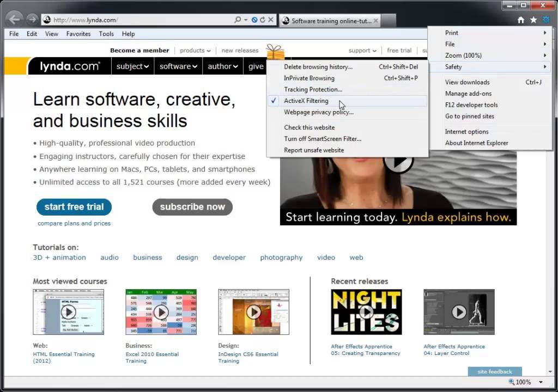The width and height of the screenshot is (558, 392).
Task: Choose Check this website
Action: [347, 127]
